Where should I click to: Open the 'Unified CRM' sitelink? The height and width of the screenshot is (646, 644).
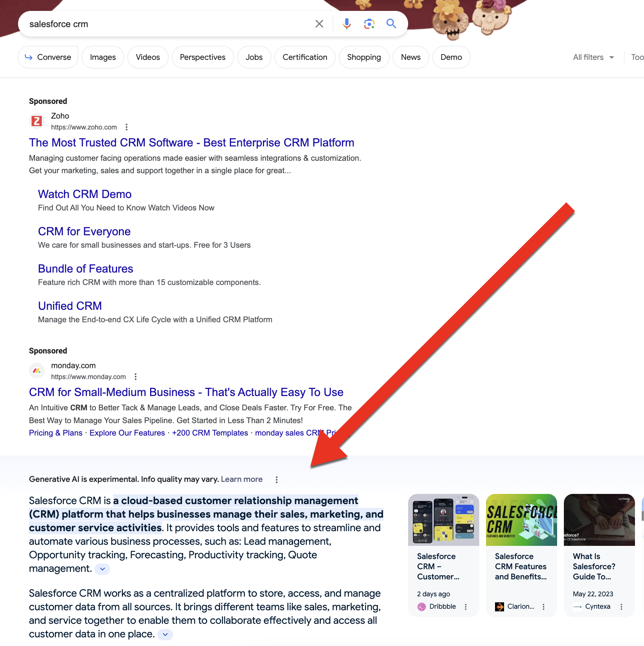tap(70, 306)
